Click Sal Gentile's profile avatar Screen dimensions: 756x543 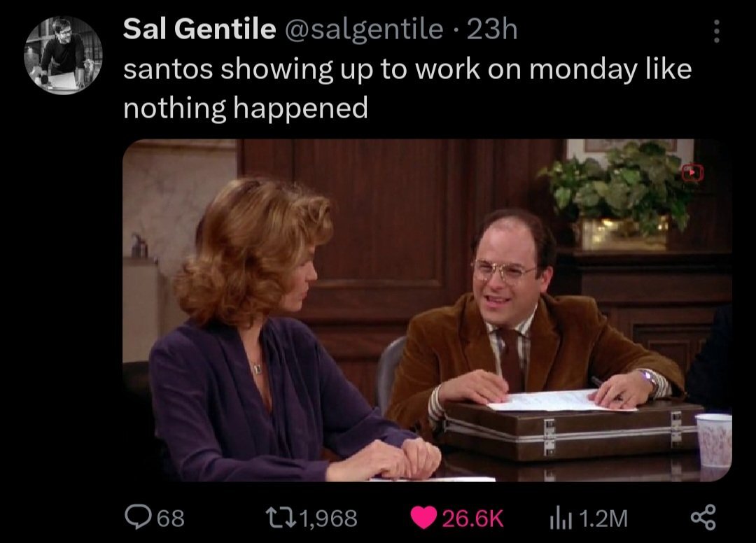click(63, 56)
